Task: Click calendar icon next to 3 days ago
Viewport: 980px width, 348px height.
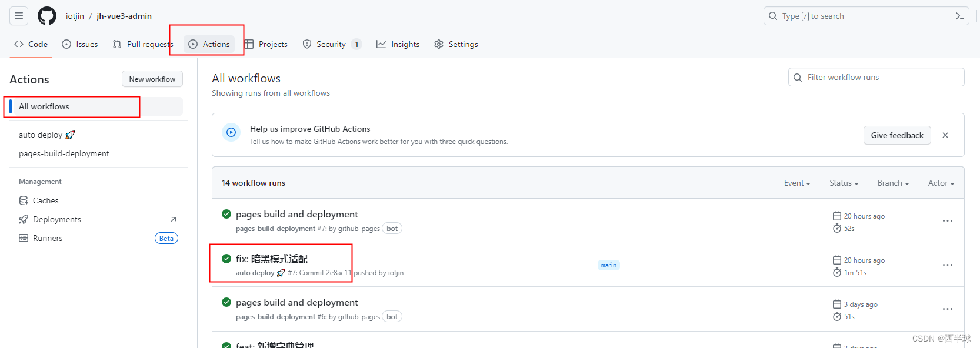Action: click(837, 304)
